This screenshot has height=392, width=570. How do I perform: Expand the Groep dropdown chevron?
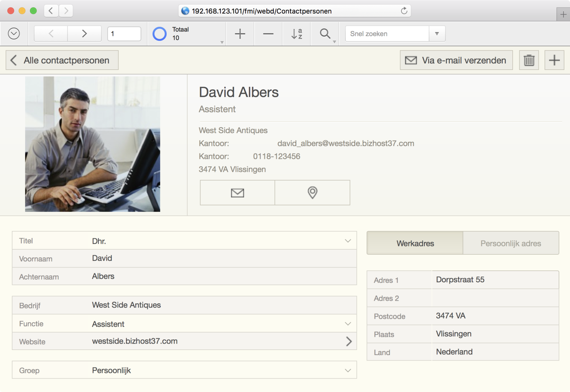[348, 370]
